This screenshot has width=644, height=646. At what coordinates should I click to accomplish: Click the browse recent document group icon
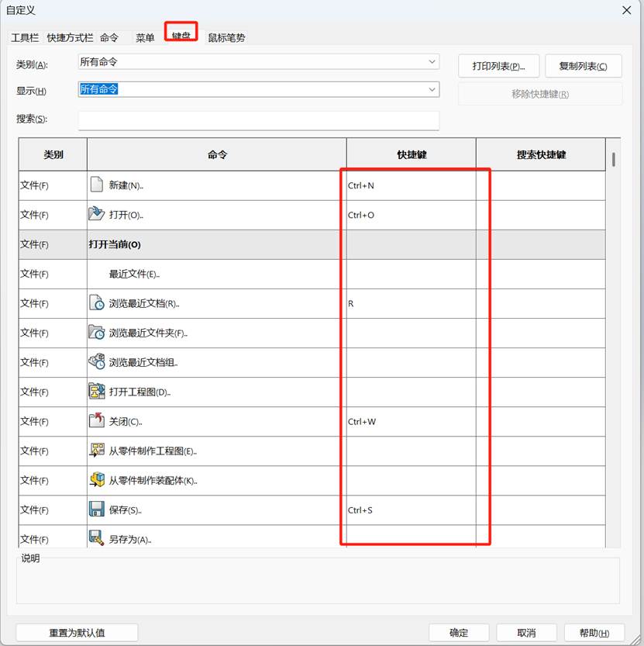(96, 361)
